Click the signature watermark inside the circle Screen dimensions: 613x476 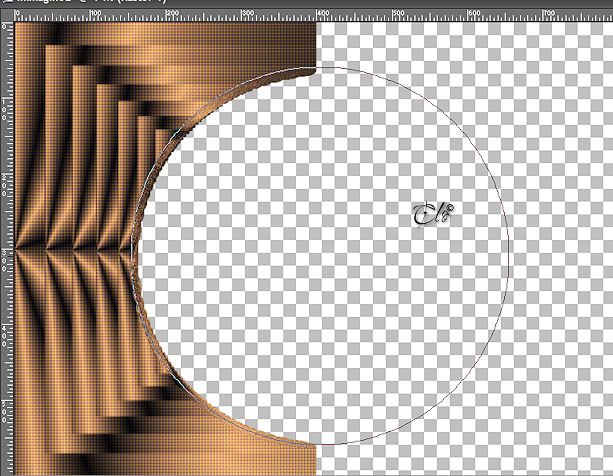pos(433,214)
